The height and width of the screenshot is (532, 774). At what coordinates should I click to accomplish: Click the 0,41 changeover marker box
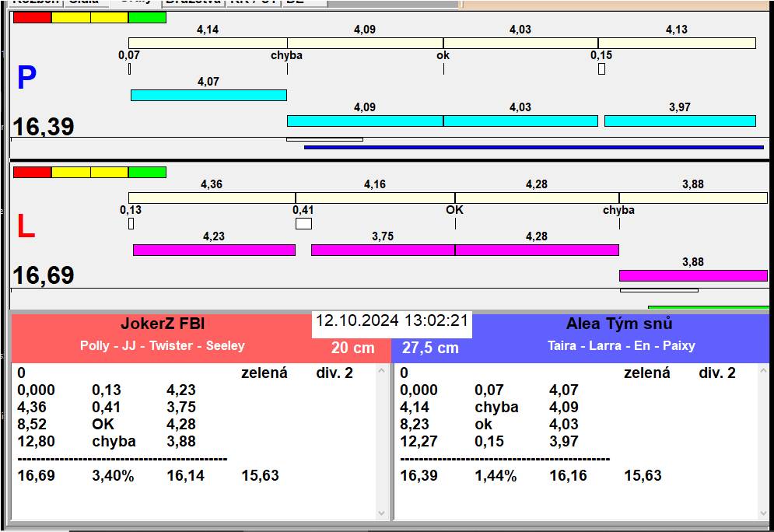click(x=303, y=223)
